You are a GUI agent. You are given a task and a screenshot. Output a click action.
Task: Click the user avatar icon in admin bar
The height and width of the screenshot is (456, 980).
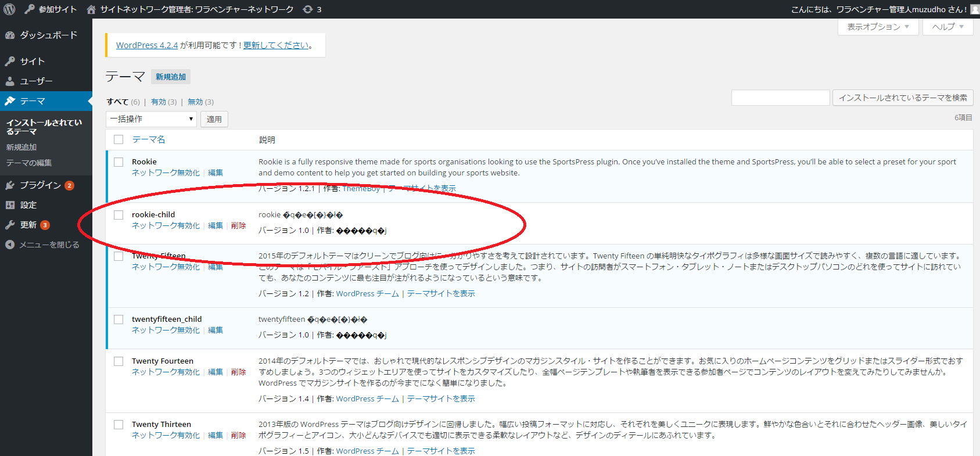click(x=975, y=9)
